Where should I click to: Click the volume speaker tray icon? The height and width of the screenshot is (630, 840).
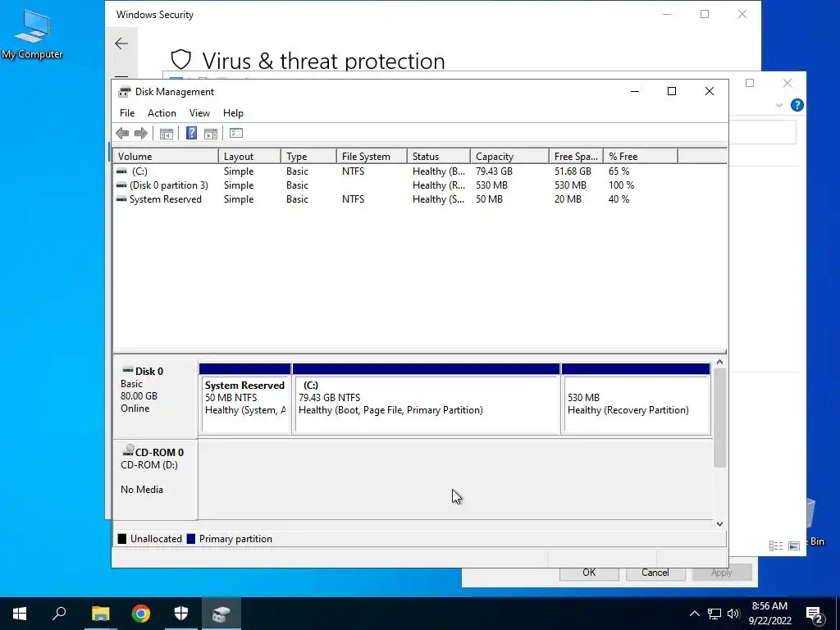[733, 614]
